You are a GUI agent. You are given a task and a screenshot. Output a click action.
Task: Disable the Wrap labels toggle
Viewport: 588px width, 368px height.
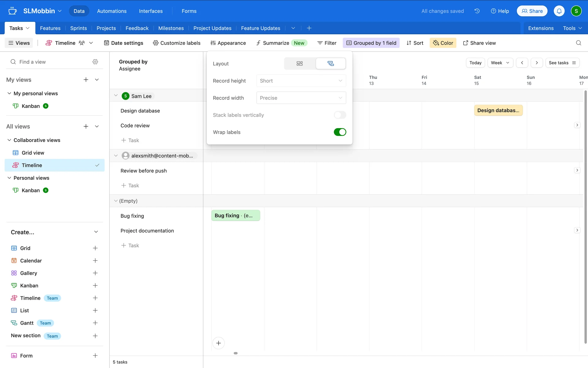coord(340,132)
